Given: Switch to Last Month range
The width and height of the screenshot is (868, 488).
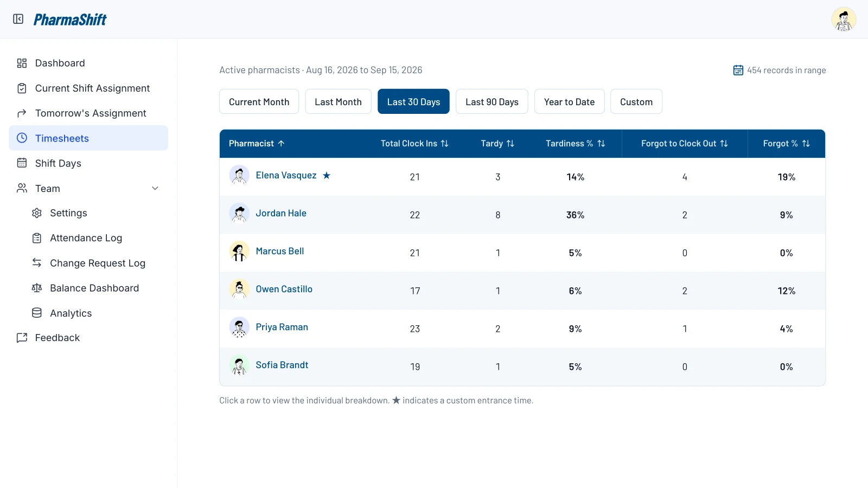Looking at the screenshot, I should coord(338,101).
